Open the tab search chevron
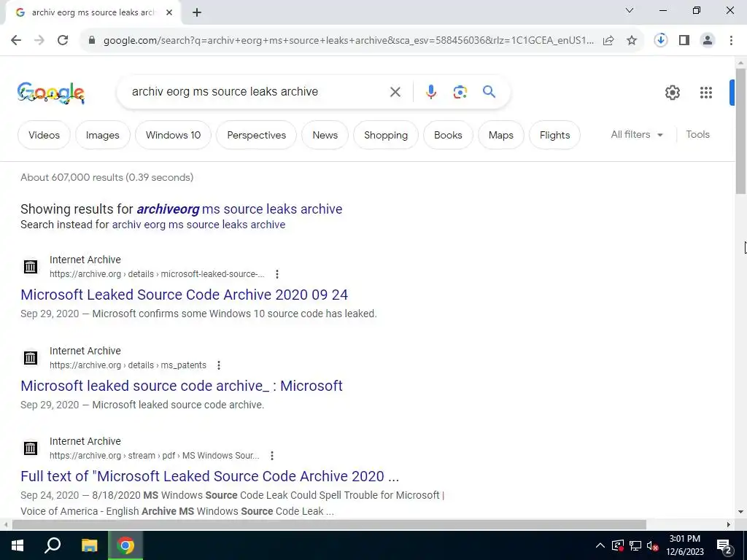Viewport: 747px width, 560px height. [630, 10]
